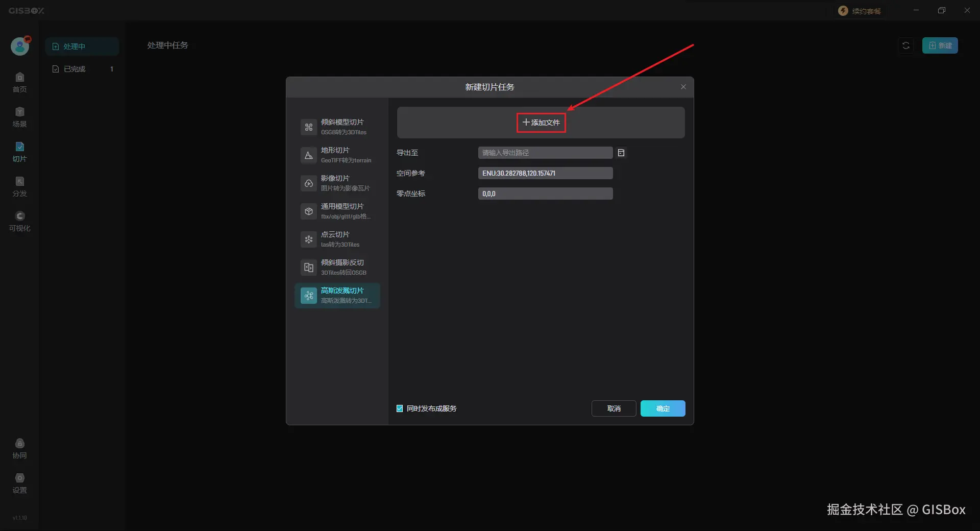Select 通用模型切片 slicing type
980x531 pixels.
coord(337,211)
